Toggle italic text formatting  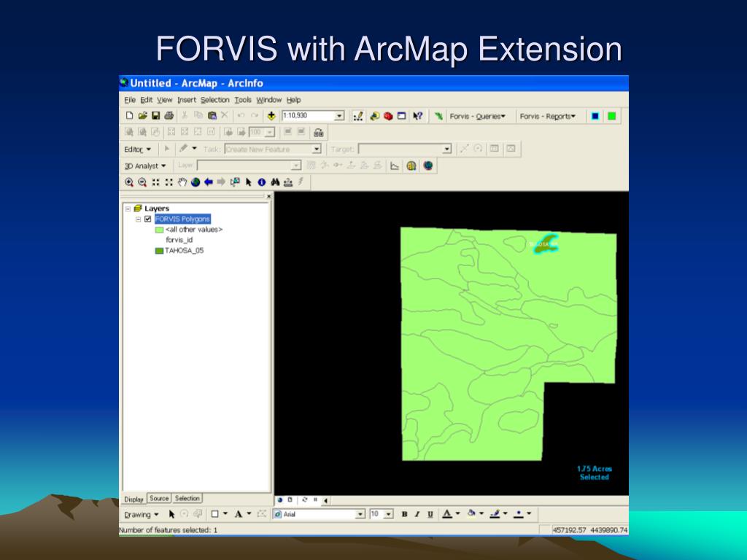417,514
